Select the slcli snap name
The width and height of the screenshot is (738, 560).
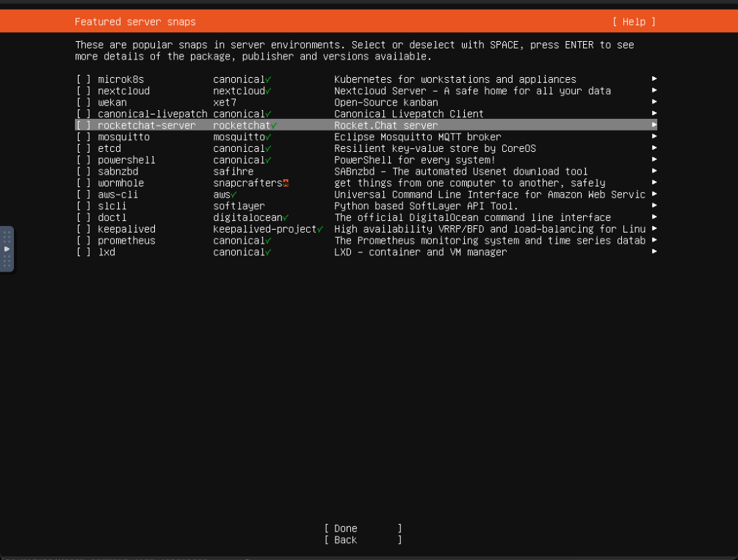(112, 206)
